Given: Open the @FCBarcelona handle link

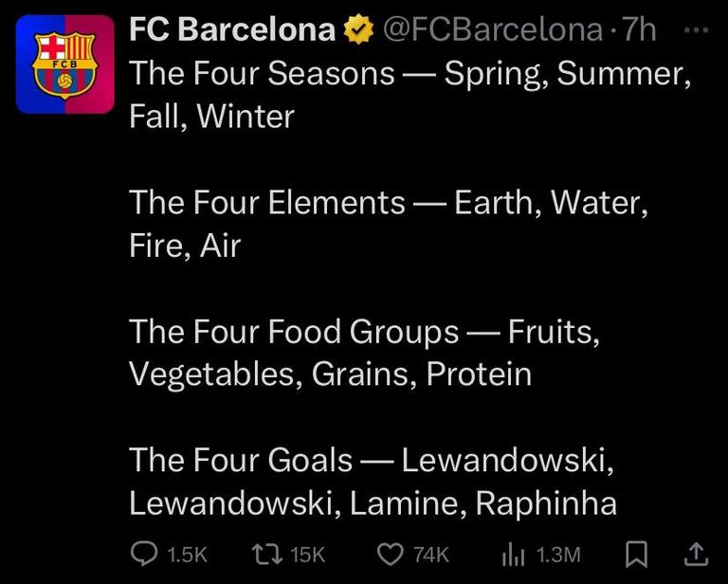Looking at the screenshot, I should (x=491, y=30).
